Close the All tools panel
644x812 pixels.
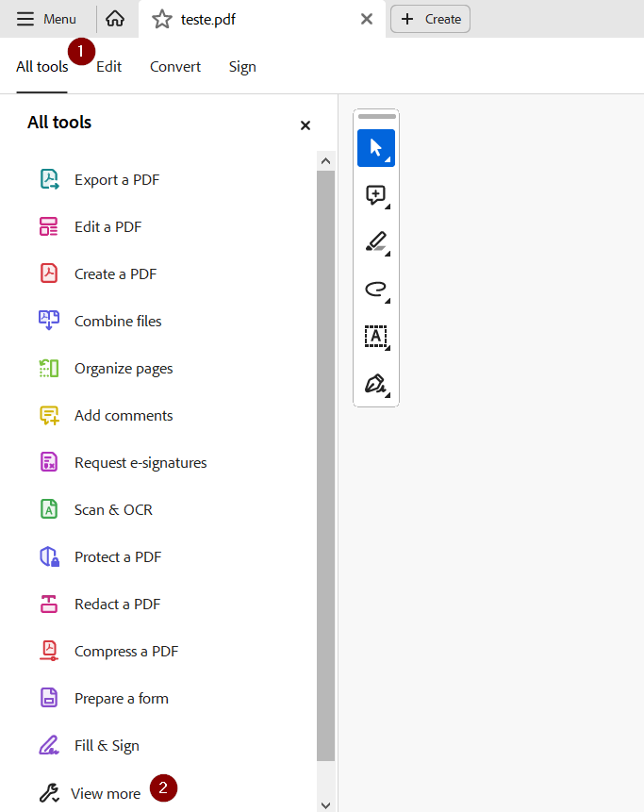305,125
